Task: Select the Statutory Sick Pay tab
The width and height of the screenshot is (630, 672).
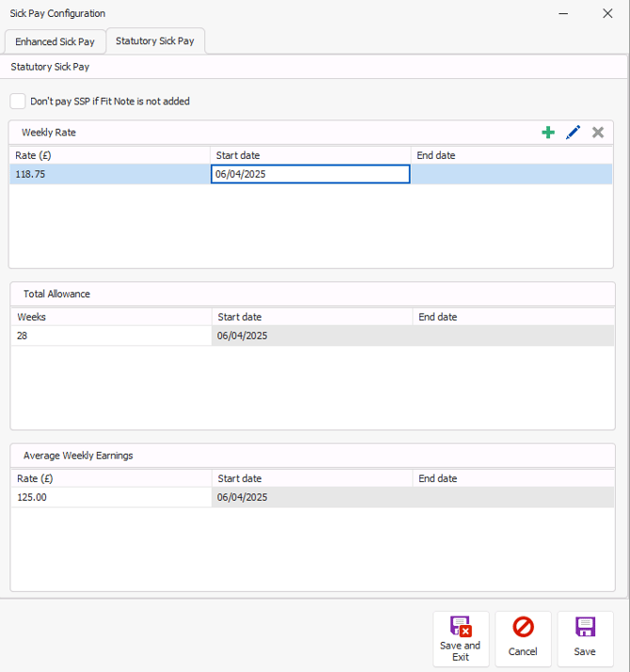Action: 155,41
